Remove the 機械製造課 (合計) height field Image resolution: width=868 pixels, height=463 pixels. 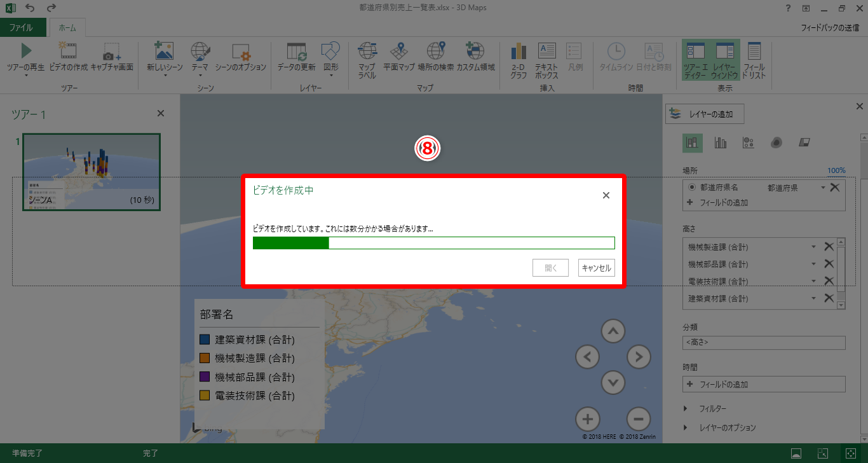coord(829,247)
